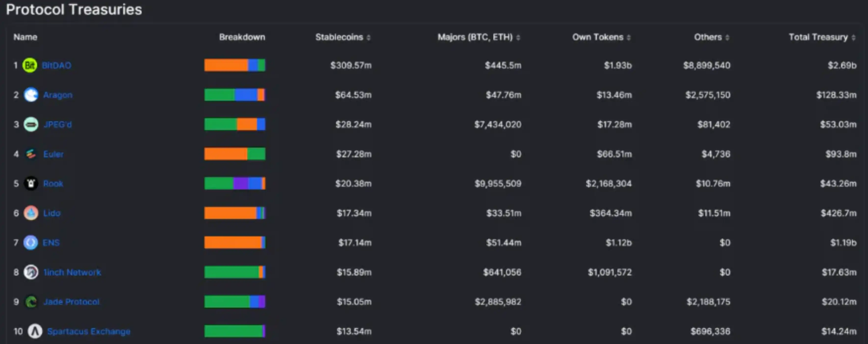Click the Own Tokens header label
Screen dimensions: 868x344
(598, 37)
